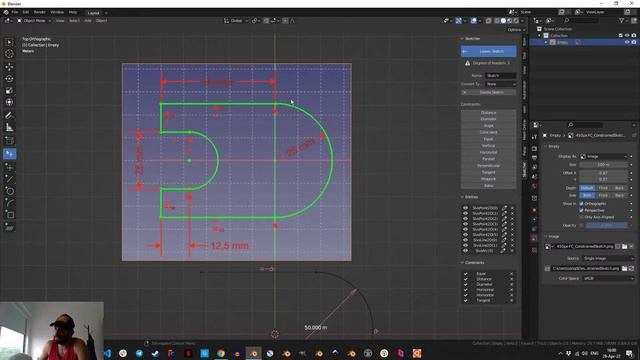Activate the highlighted sketcher select tool
The image size is (640, 360).
pyautogui.click(x=9, y=154)
